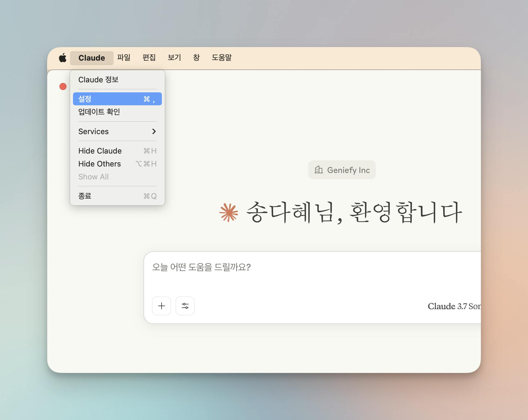528x420 pixels.
Task: Open the 편집 menu
Action: point(149,57)
